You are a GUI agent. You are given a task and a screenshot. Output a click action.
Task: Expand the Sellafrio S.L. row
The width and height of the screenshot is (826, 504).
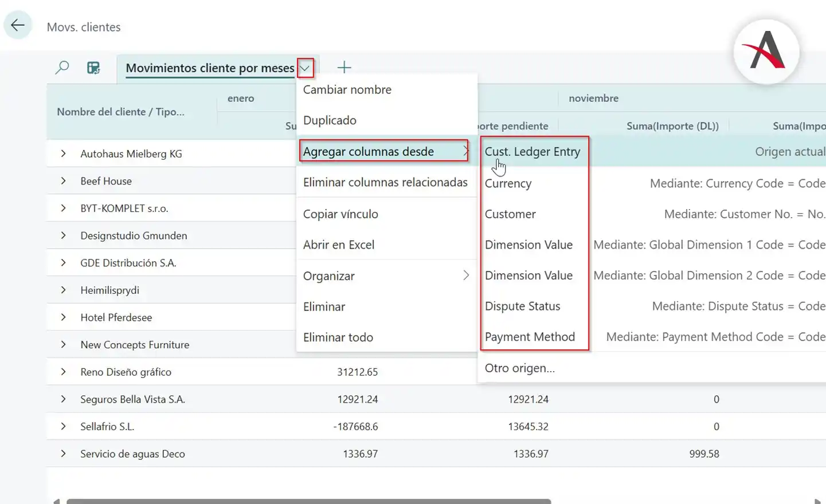click(x=63, y=427)
